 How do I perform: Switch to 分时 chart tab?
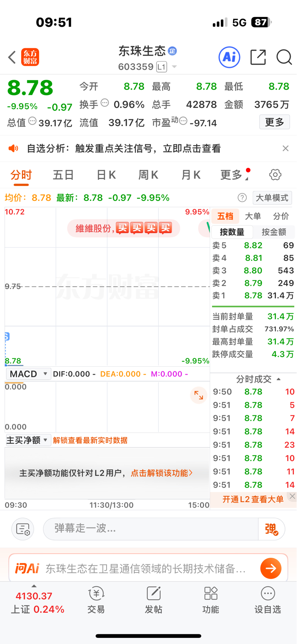[x=21, y=175]
